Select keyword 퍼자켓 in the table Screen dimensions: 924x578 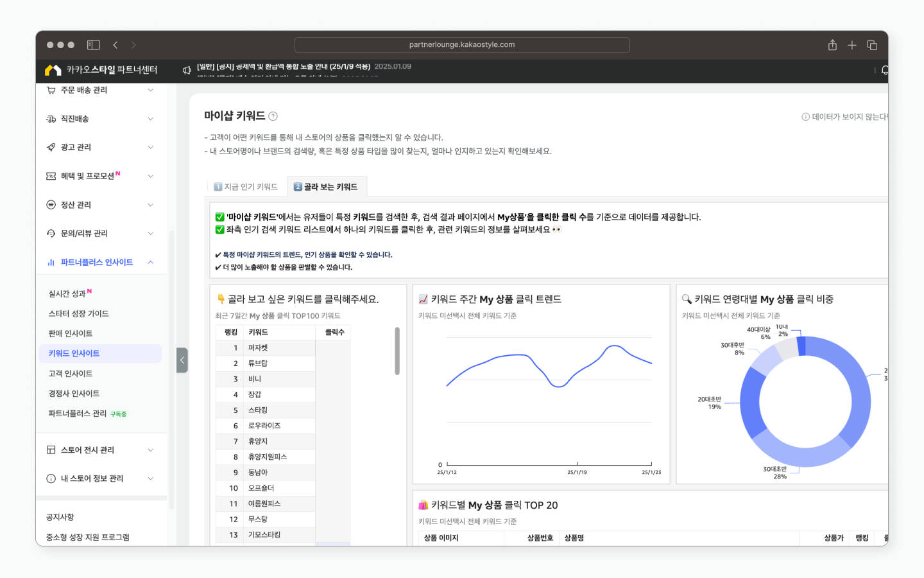click(x=258, y=348)
